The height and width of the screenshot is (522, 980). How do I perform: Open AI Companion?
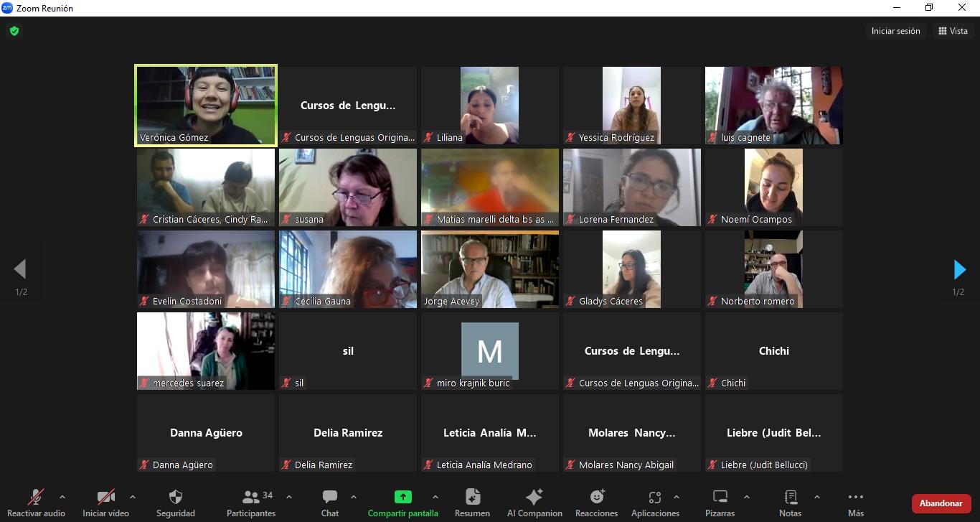click(534, 497)
